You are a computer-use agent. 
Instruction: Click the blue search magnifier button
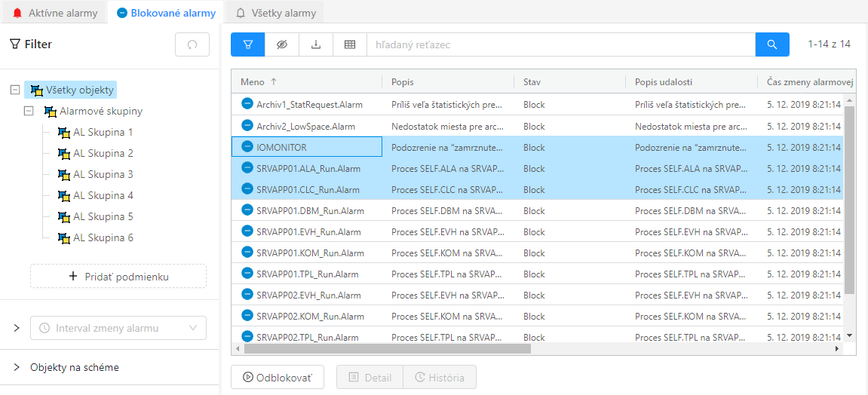[x=771, y=44]
